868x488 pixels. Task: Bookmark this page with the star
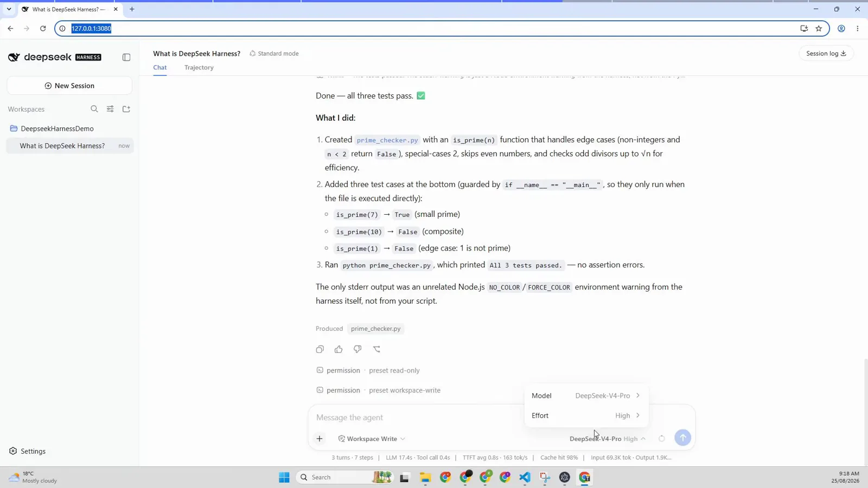pyautogui.click(x=819, y=28)
